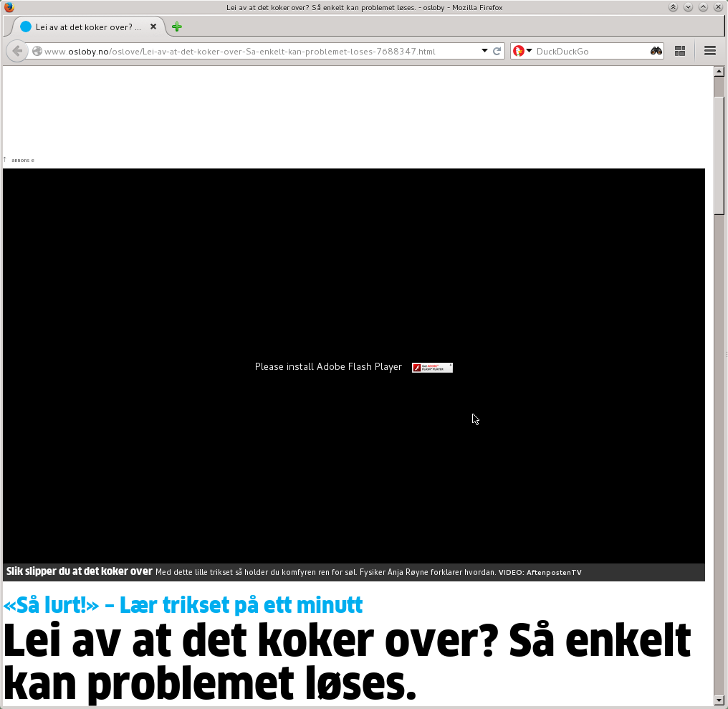
Task: Open the URL history dropdown arrow
Action: (484, 51)
